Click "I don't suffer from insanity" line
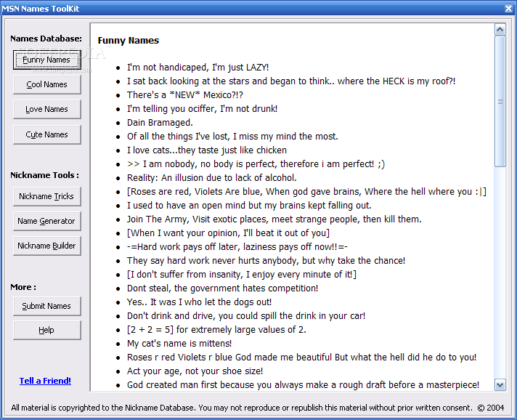517x420 pixels. click(x=242, y=275)
